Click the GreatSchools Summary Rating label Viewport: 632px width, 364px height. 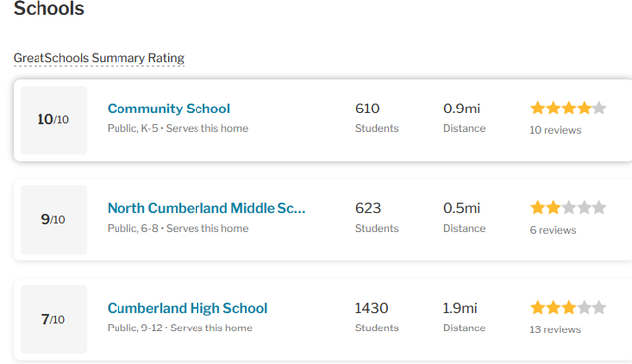click(99, 58)
